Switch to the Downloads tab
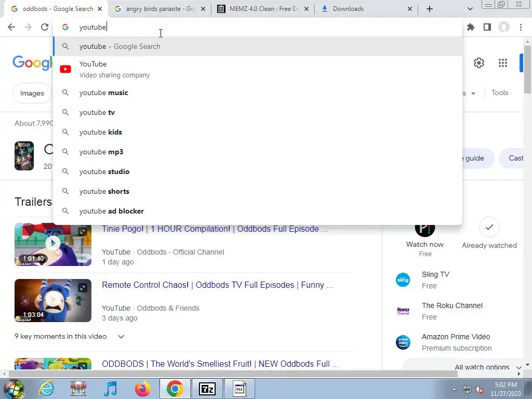Screen dimensions: 532x399 366,9
